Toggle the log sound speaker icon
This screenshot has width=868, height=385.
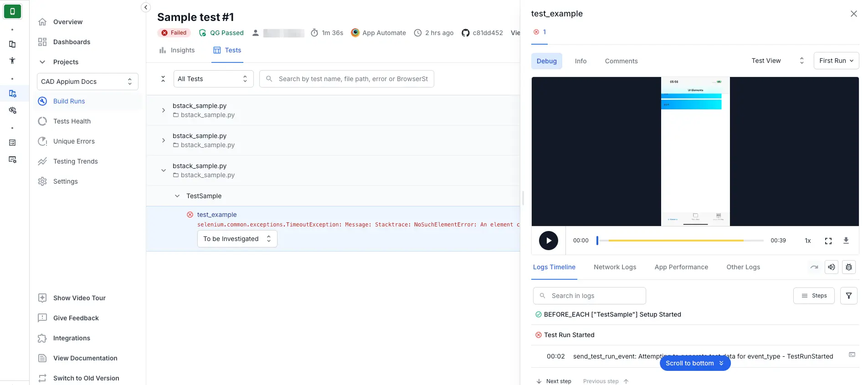click(831, 267)
